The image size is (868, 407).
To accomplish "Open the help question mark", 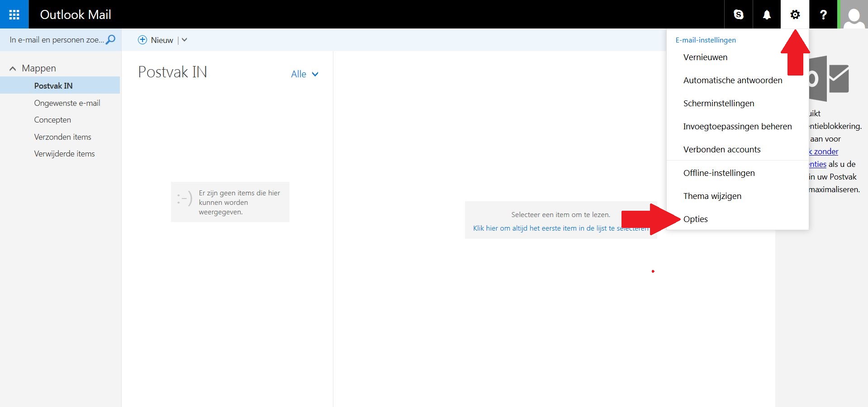I will click(823, 14).
